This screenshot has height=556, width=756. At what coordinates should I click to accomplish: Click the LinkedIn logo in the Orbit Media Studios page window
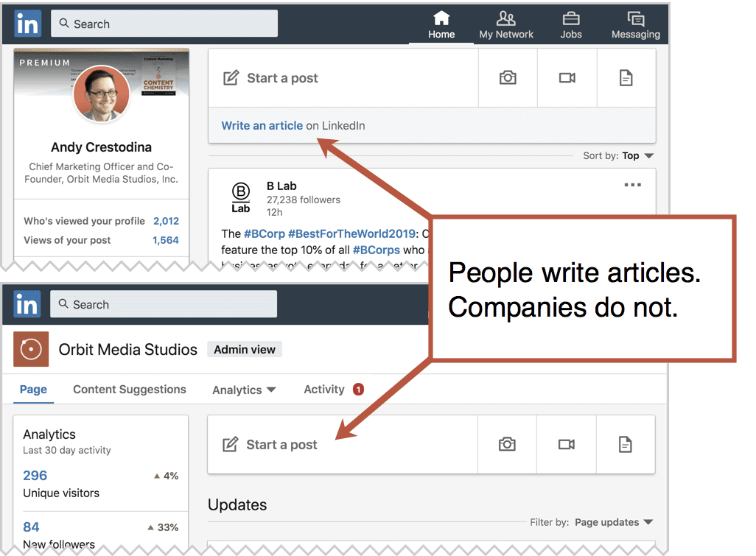tap(27, 304)
